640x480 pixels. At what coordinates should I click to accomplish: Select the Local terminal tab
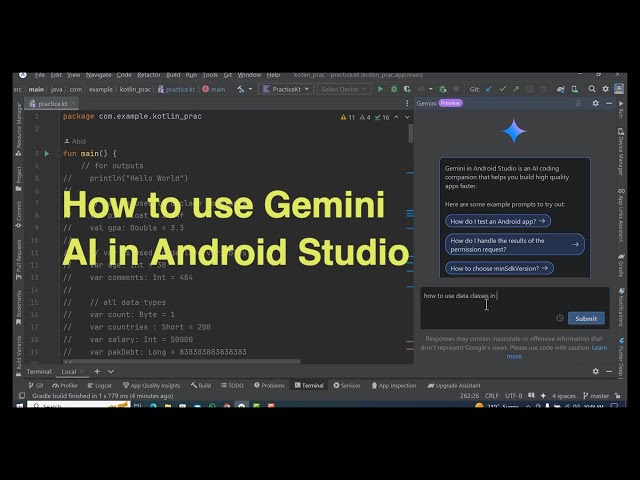click(x=69, y=371)
